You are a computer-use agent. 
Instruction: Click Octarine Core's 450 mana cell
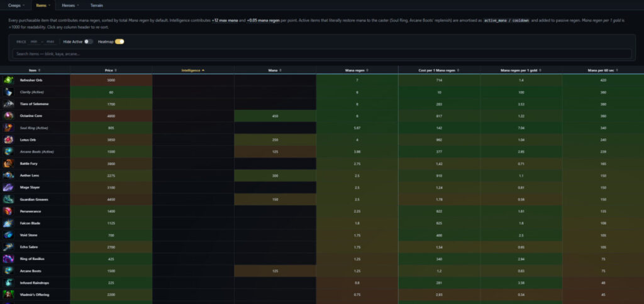point(275,116)
